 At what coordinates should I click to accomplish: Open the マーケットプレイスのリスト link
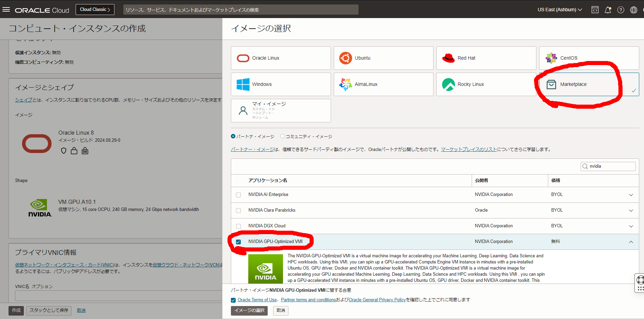[x=469, y=149]
